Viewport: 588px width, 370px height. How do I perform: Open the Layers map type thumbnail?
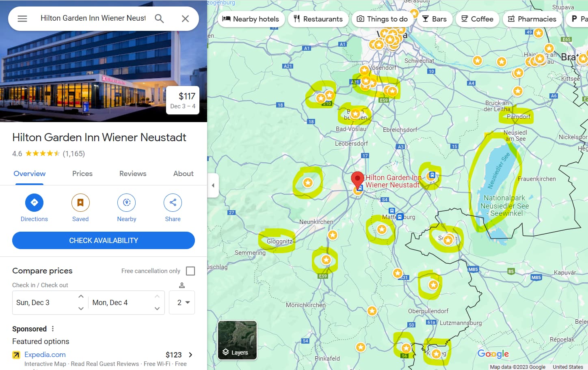click(x=238, y=340)
